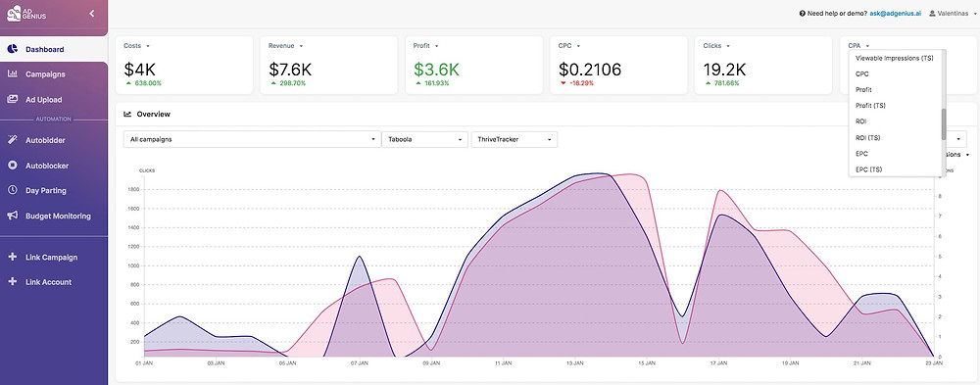Click the user avatar icon near Valentinas
The image size is (980, 385).
933,13
